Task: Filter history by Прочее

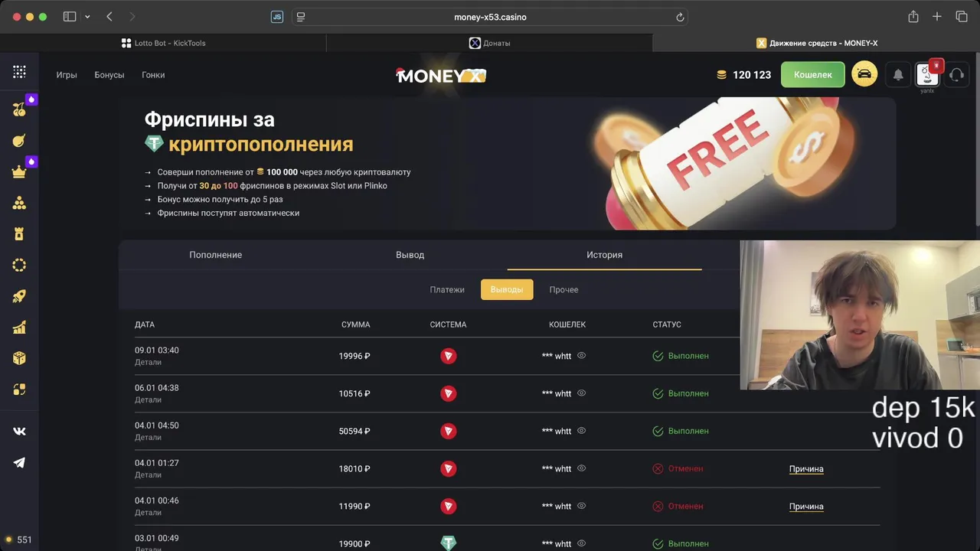Action: 563,289
